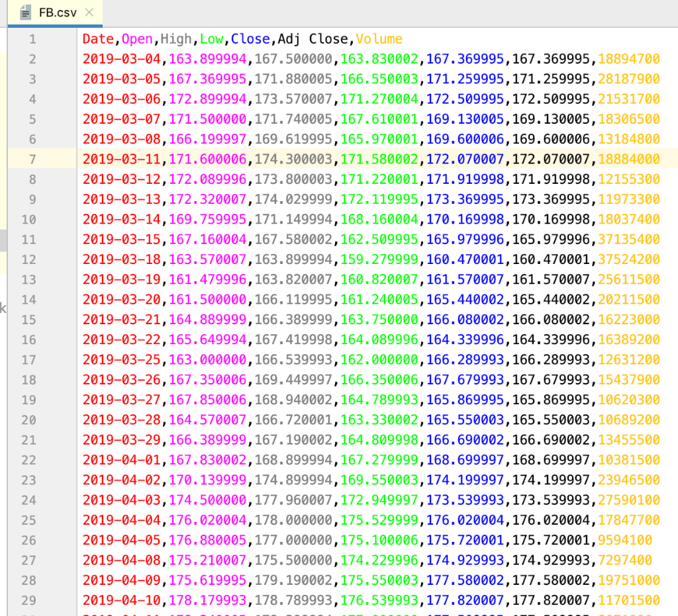Click open value 178.179993
This screenshot has width=678, height=616.
tap(207, 600)
